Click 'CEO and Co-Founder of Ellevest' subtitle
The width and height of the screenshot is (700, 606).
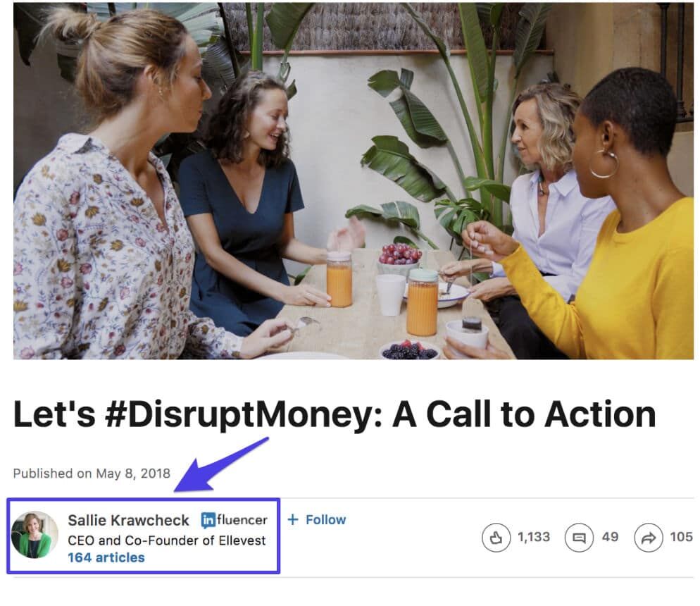pos(166,540)
